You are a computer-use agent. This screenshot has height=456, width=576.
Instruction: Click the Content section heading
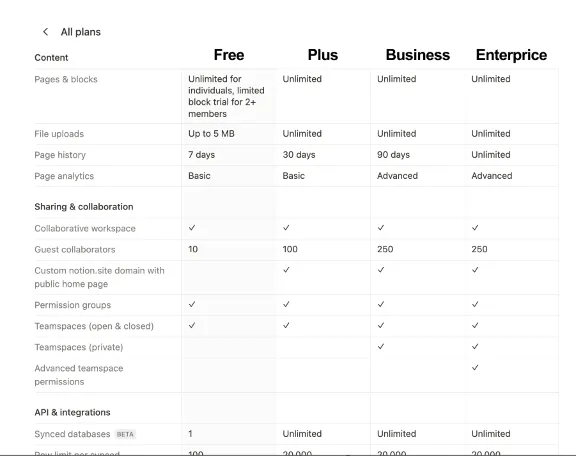[51, 58]
